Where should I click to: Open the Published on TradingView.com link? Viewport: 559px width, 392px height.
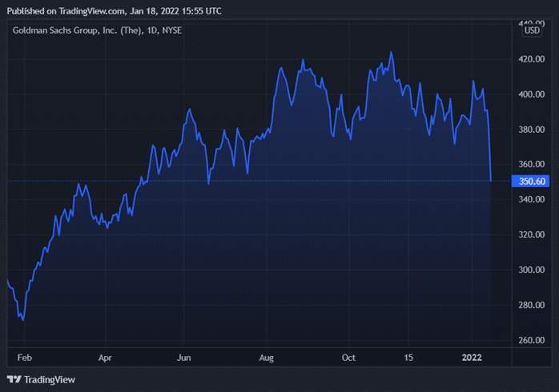pos(115,11)
